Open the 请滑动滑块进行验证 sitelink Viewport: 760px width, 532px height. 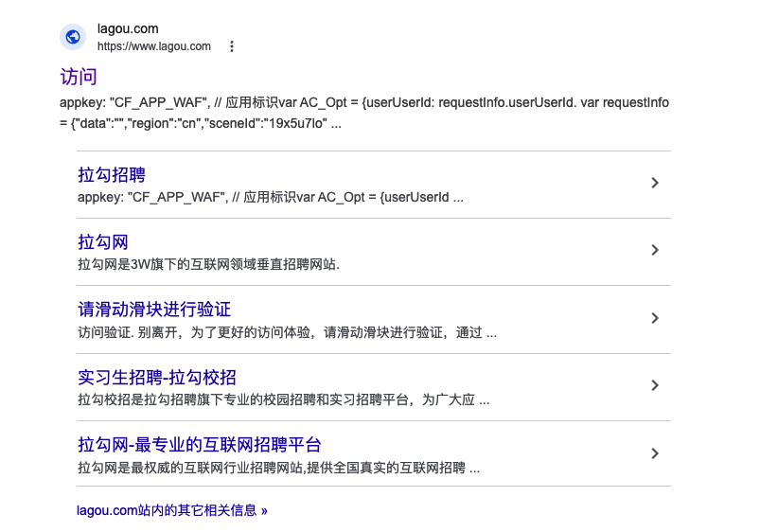(x=154, y=310)
